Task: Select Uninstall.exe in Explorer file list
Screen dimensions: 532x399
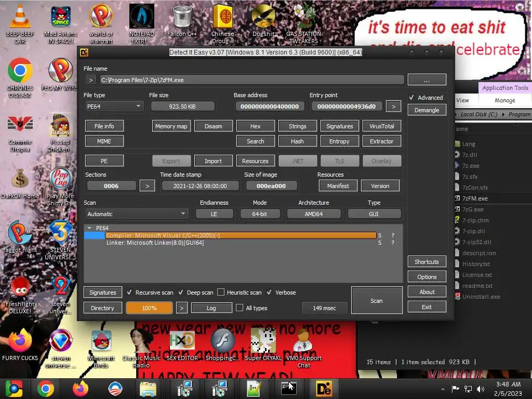Action: click(481, 297)
